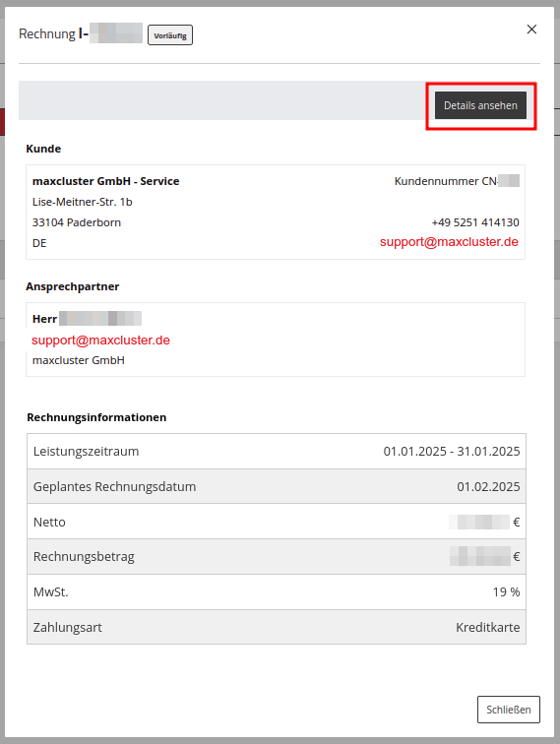Click the Rechnungsbetrag row
The image size is (560, 744).
(277, 557)
